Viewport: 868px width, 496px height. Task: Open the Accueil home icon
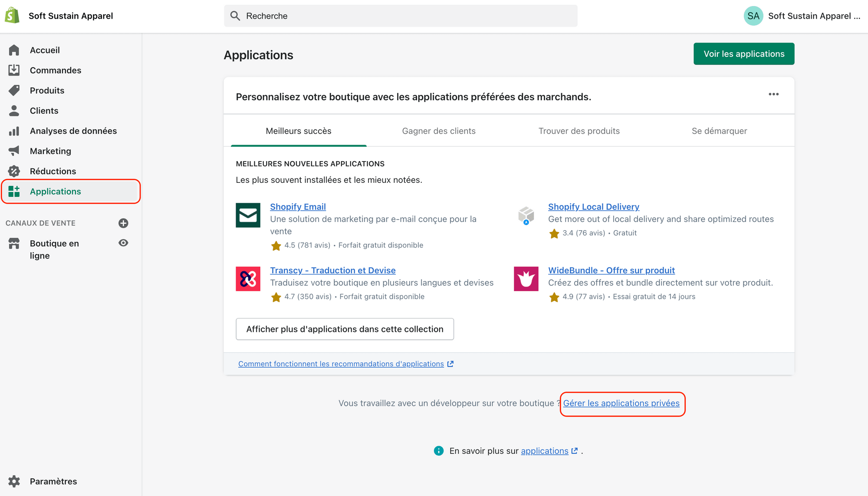point(14,50)
